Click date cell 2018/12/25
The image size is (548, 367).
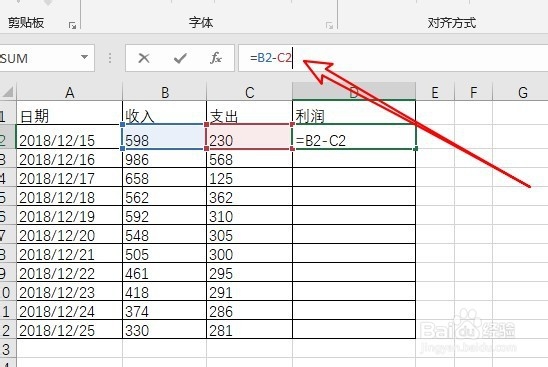coord(70,329)
